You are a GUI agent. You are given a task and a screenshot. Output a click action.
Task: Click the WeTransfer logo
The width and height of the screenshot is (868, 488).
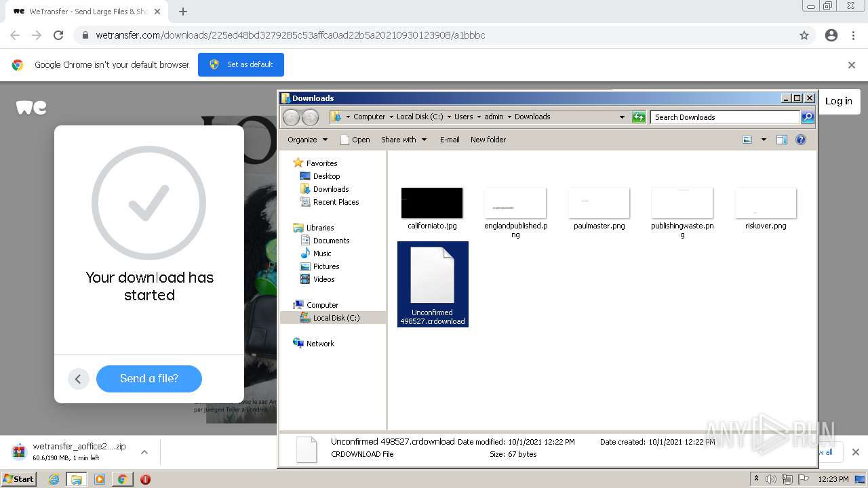coord(31,107)
